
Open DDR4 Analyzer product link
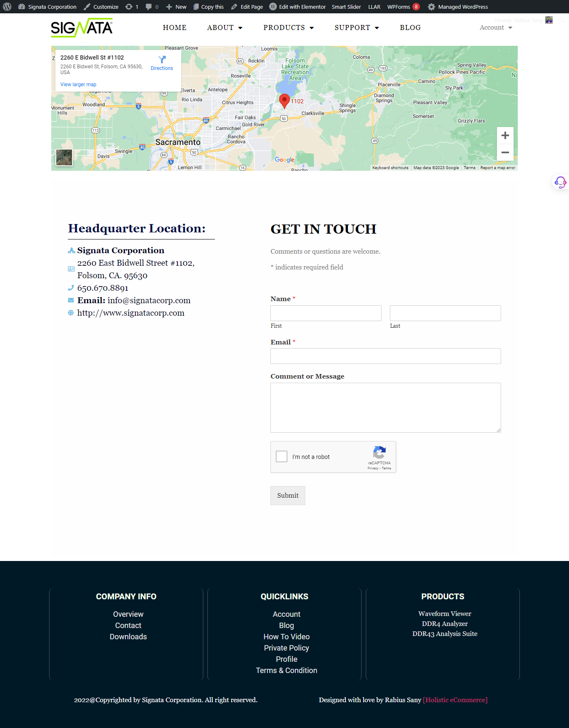click(x=445, y=623)
